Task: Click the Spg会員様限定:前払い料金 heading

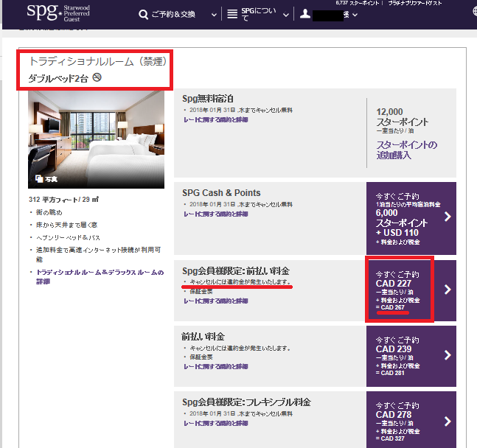Action: pos(236,271)
